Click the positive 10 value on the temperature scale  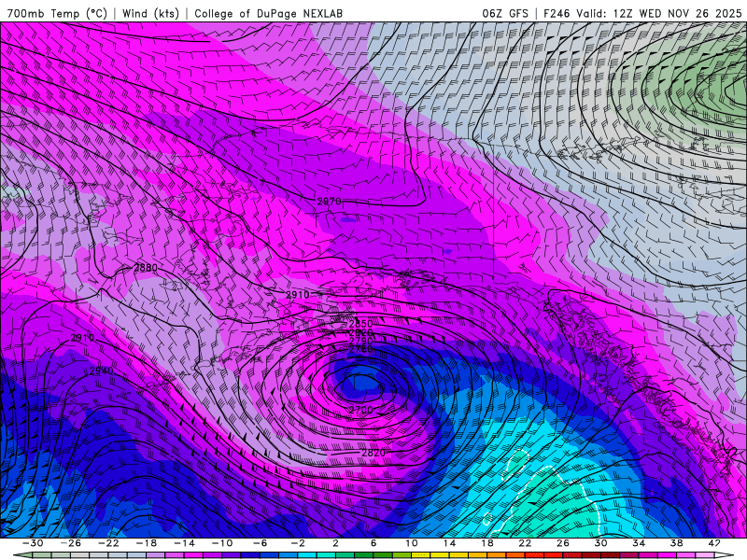click(x=412, y=543)
